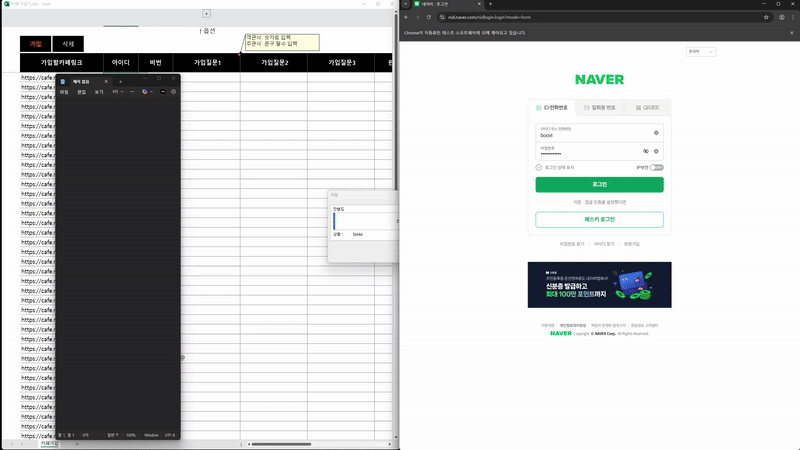Click the Chrome address bar URL

pyautogui.click(x=489, y=17)
